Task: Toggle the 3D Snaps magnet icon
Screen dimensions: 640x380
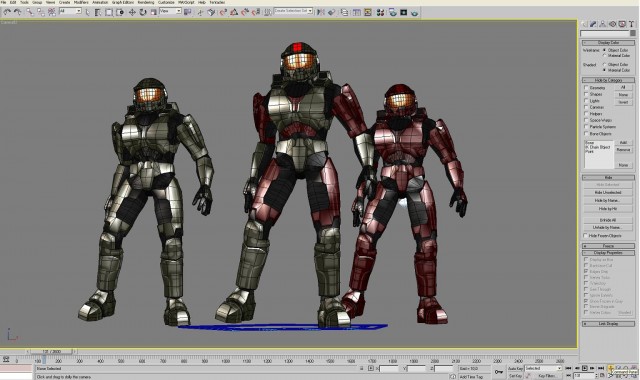Action: [223, 12]
